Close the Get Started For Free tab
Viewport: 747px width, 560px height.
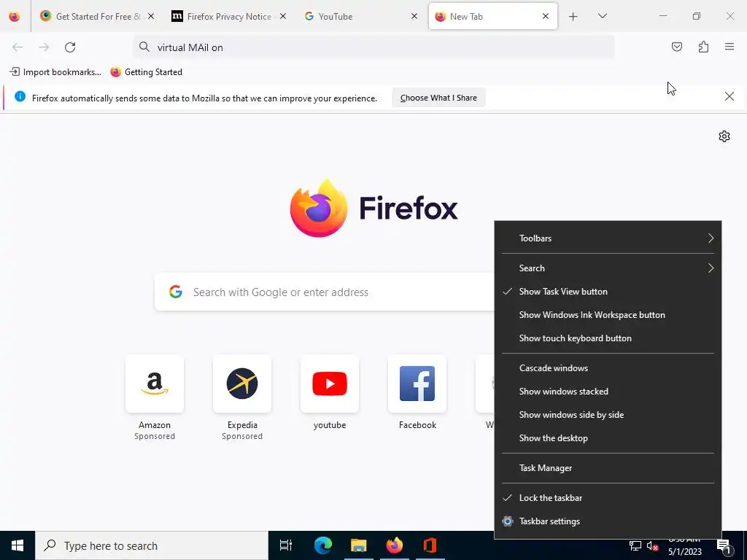(x=150, y=16)
